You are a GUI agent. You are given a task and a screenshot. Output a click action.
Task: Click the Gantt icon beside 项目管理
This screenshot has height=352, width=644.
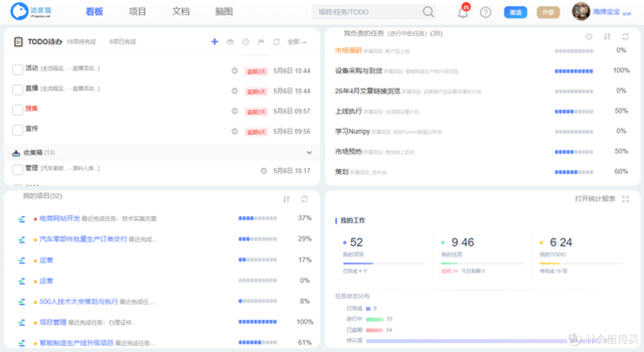click(x=22, y=322)
